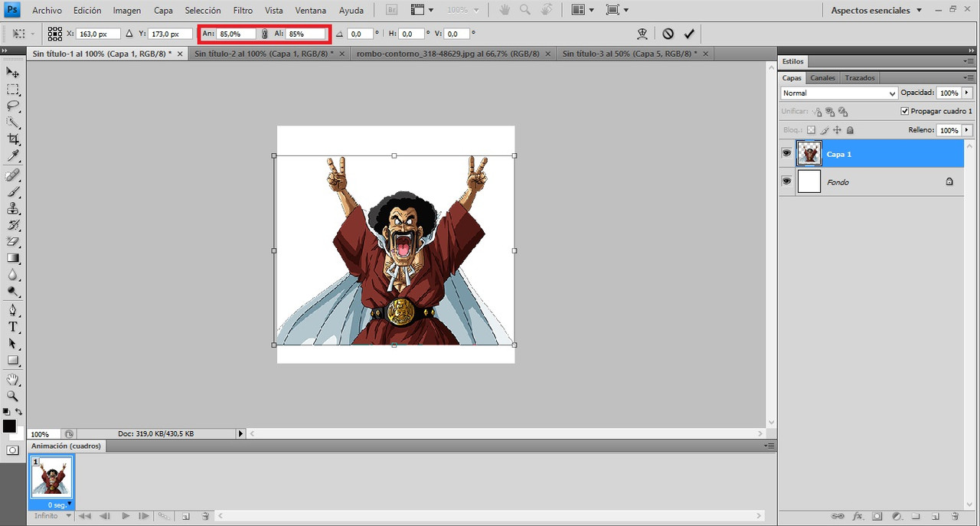Open the Capas panel options menu
980x526 pixels.
969,78
